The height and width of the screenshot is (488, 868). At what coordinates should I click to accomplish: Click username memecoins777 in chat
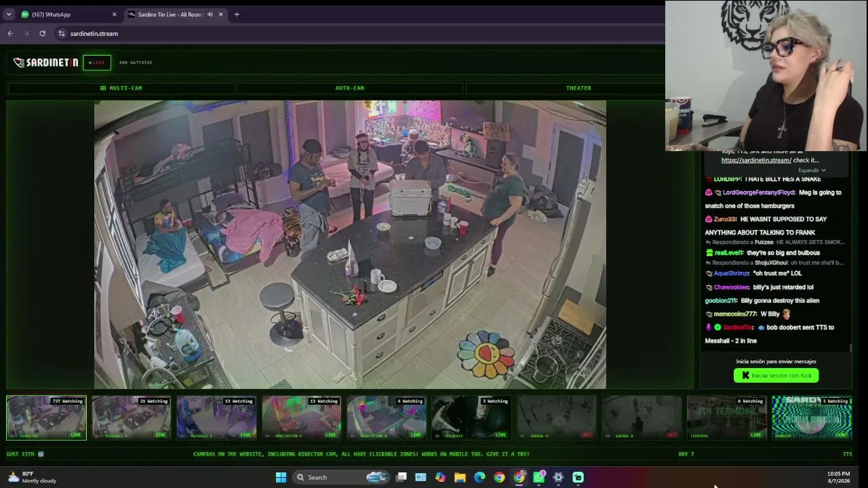tap(735, 314)
